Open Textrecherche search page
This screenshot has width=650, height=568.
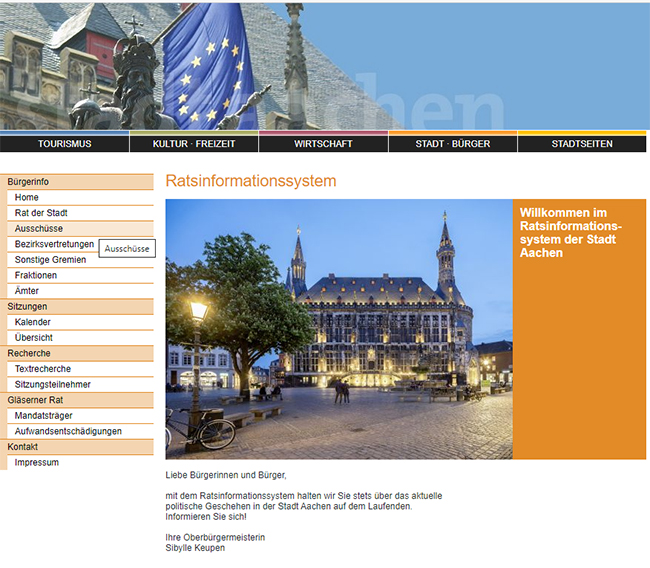click(x=43, y=369)
